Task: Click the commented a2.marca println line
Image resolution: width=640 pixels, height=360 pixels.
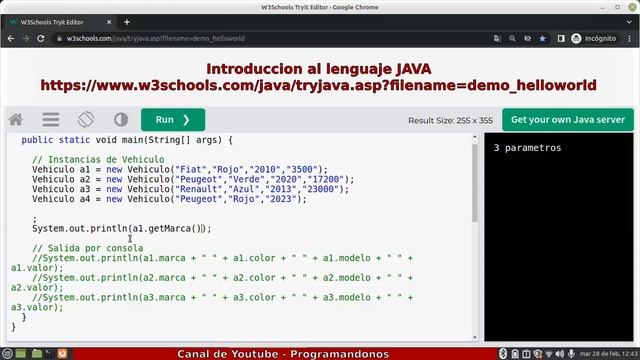Action: click(x=212, y=282)
